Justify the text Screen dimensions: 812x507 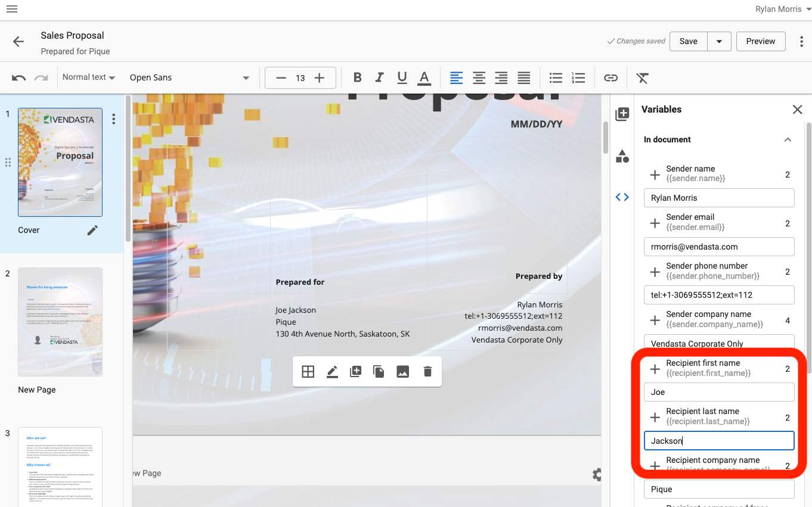(x=524, y=77)
